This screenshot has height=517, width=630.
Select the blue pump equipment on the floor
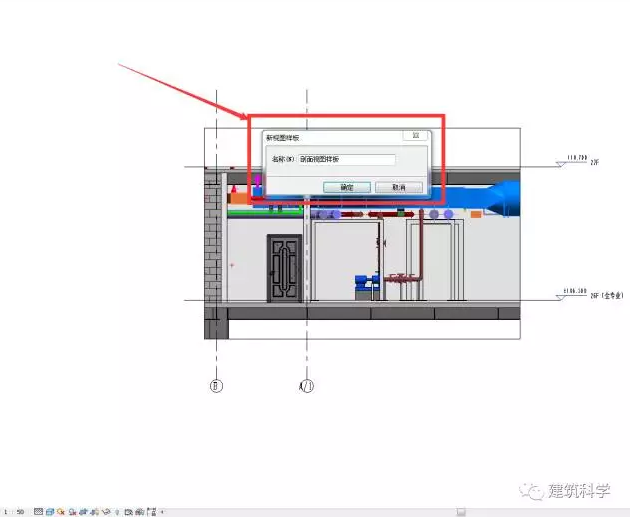(367, 282)
